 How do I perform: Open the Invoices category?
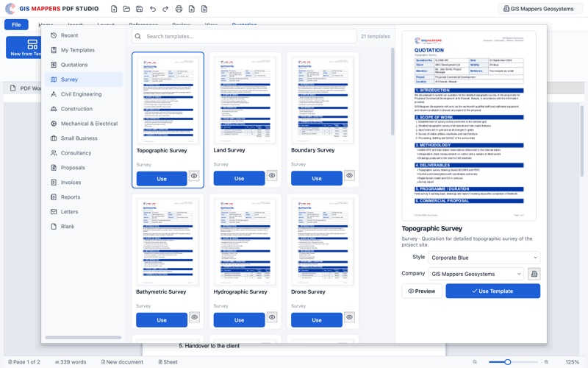pos(83,182)
